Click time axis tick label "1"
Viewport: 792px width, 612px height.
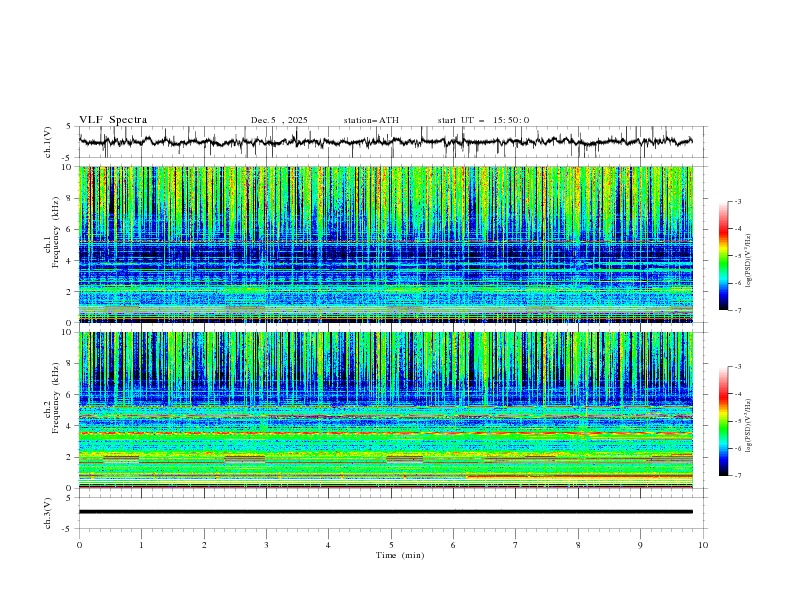tap(141, 545)
